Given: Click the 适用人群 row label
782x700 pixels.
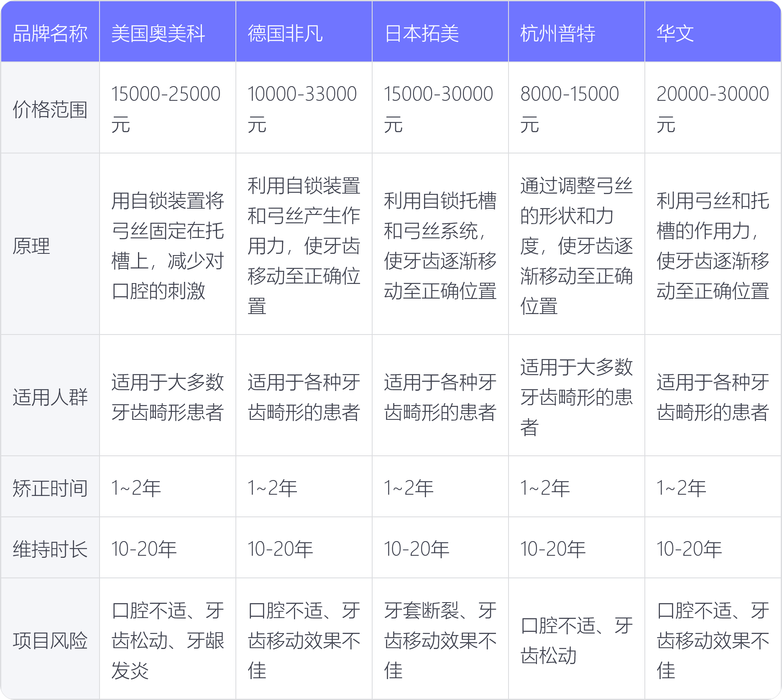Looking at the screenshot, I should click(x=50, y=396).
